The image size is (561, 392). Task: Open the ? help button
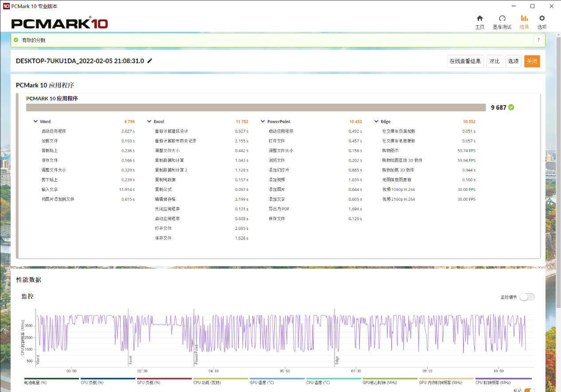tap(538, 40)
